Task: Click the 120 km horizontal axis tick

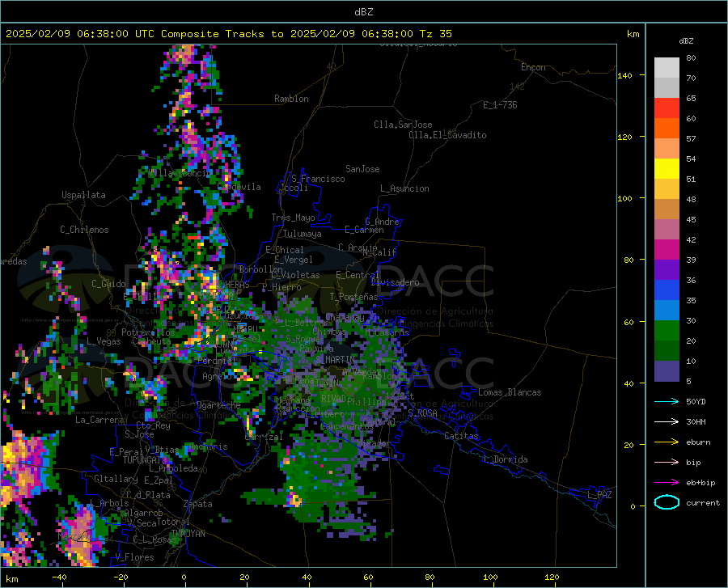Action: [x=552, y=577]
